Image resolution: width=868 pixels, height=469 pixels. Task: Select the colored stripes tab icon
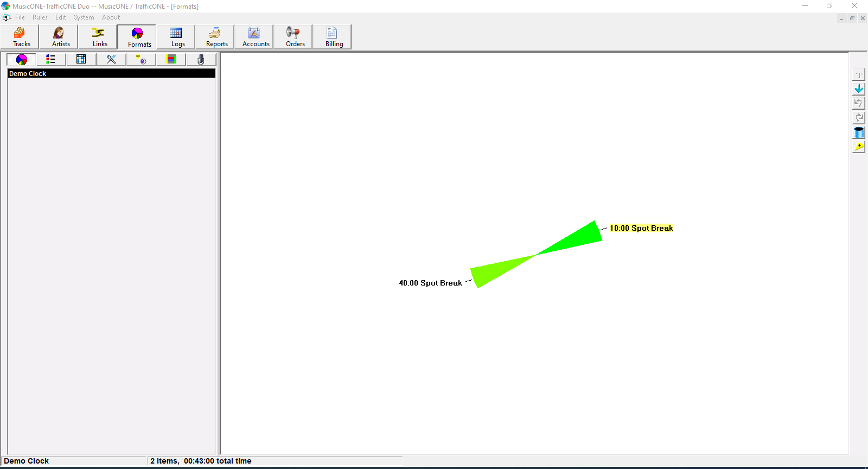pyautogui.click(x=171, y=59)
